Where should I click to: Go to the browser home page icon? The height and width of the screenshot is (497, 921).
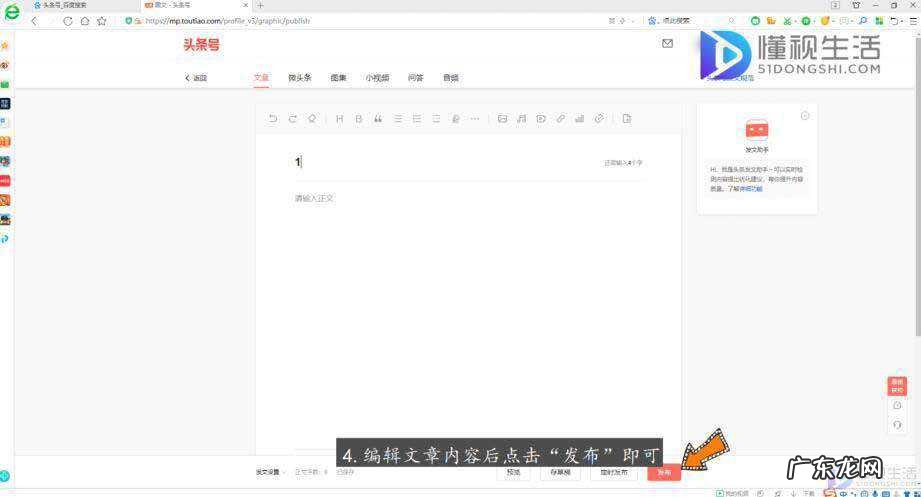coord(85,21)
